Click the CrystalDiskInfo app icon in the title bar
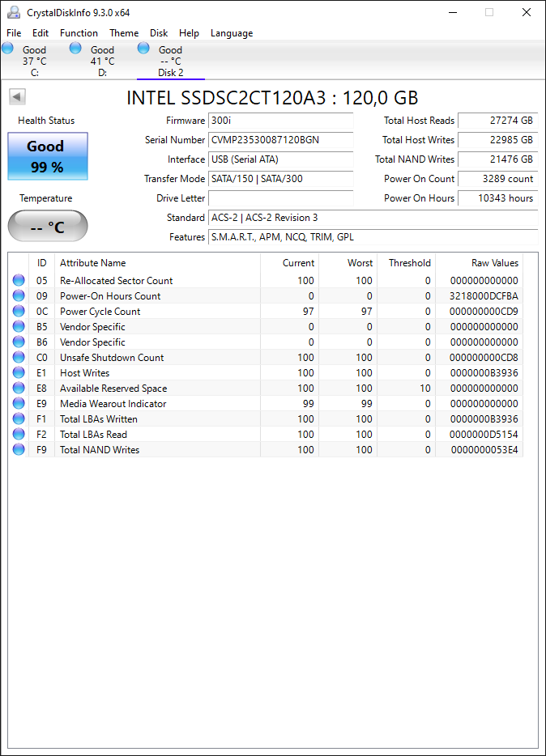 pos(14,12)
